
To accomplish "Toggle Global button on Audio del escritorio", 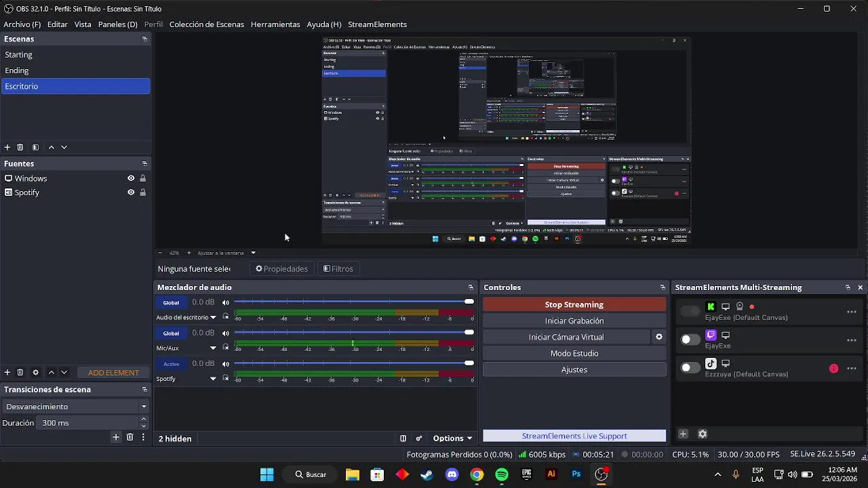I will pos(171,302).
